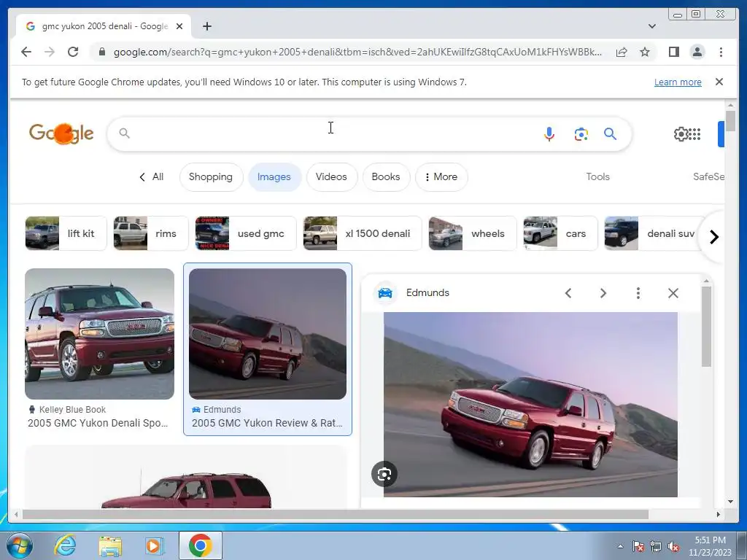Open Edmunds red Yukon thumbnail
The width and height of the screenshot is (747, 560).
[268, 334]
